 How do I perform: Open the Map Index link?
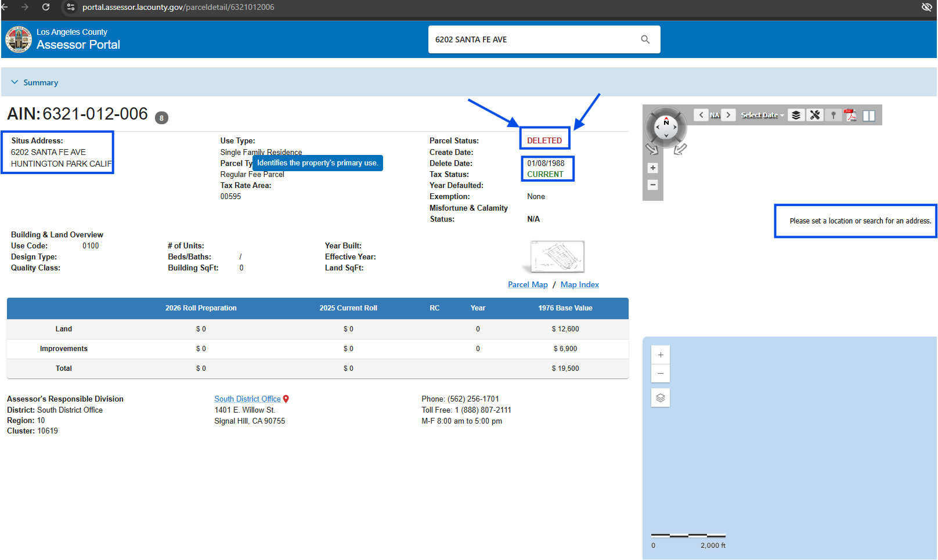(x=579, y=285)
